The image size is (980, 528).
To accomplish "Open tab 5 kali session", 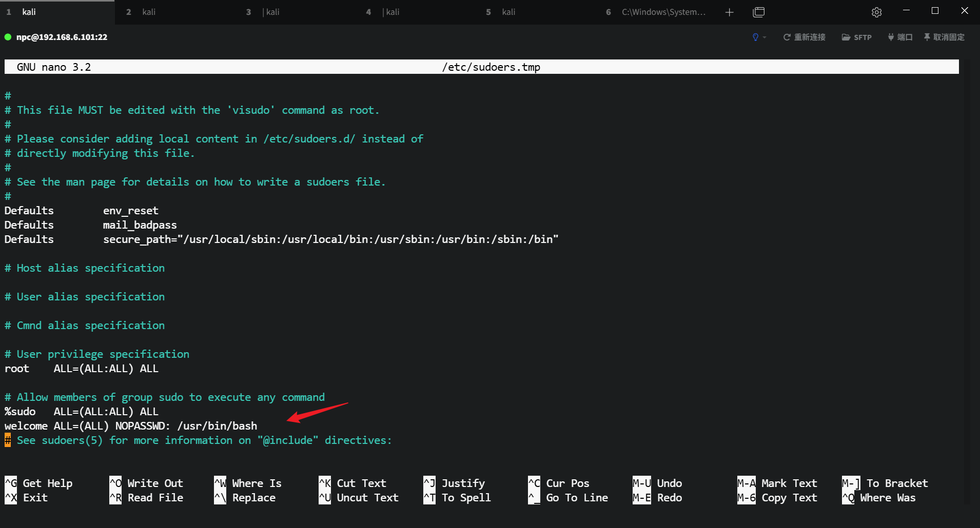I will 508,12.
